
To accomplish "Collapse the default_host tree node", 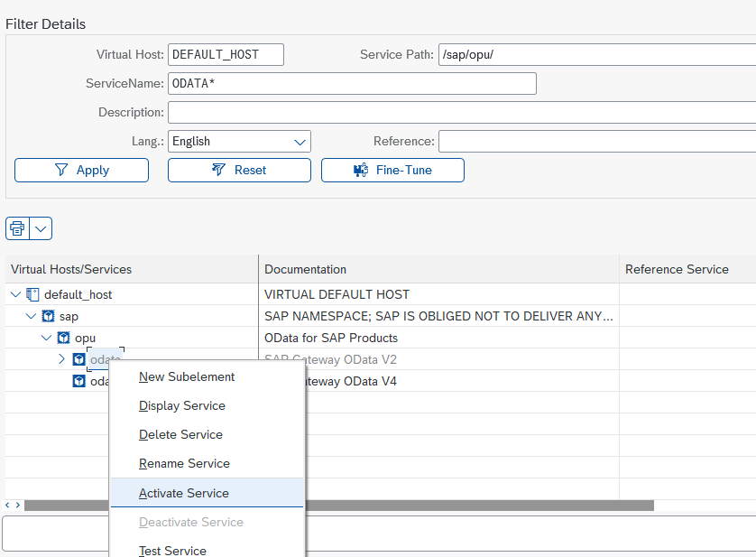I will click(15, 294).
